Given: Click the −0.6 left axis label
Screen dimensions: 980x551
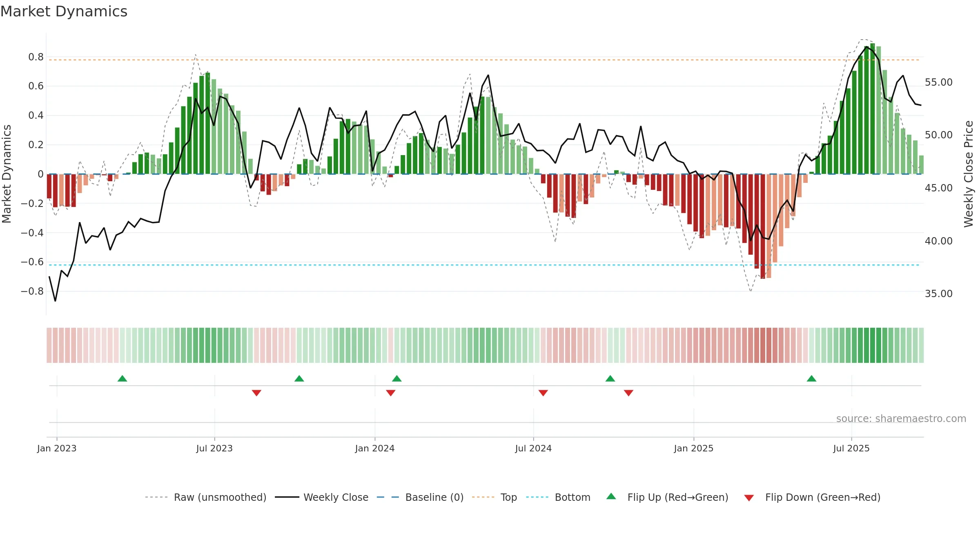Looking at the screenshot, I should click(x=32, y=262).
